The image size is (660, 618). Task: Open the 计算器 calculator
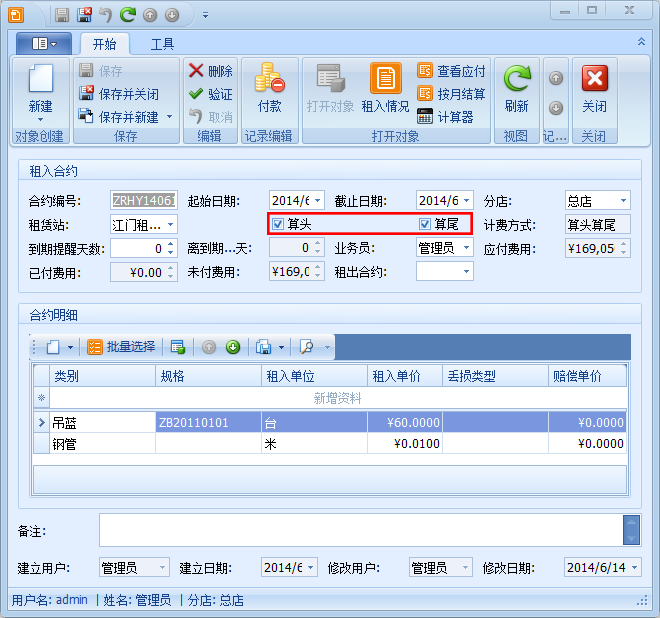[445, 117]
